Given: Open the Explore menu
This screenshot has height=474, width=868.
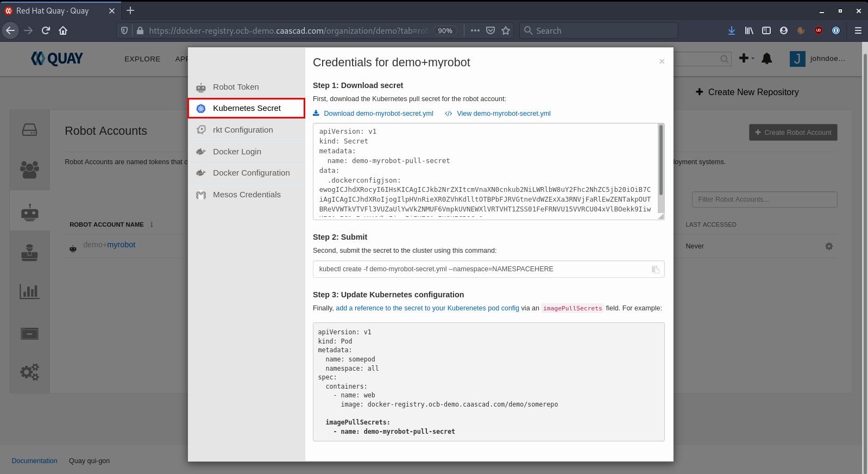Looking at the screenshot, I should pyautogui.click(x=142, y=59).
